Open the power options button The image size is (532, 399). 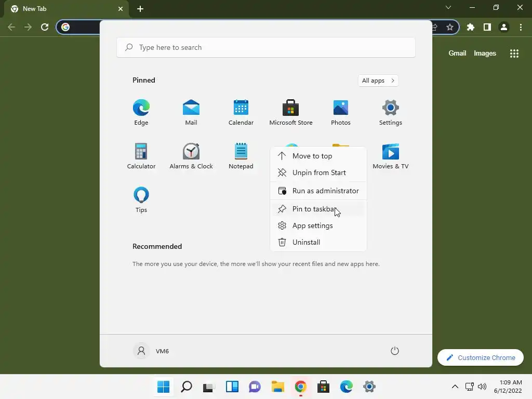[395, 351]
